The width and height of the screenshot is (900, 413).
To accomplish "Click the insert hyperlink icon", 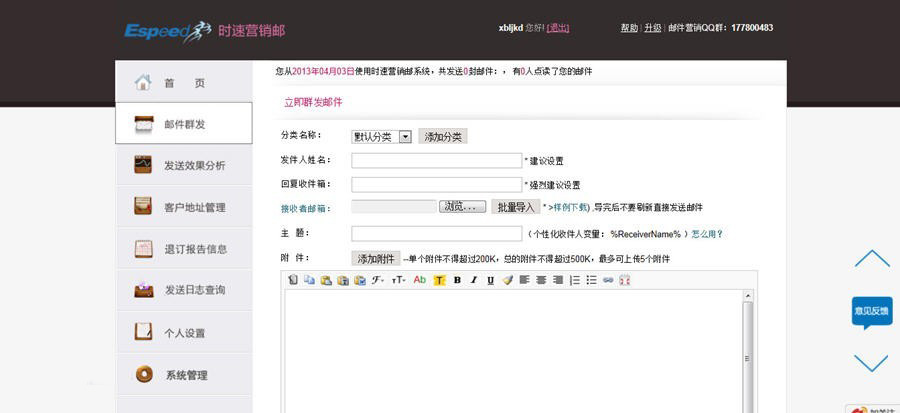I will point(608,281).
